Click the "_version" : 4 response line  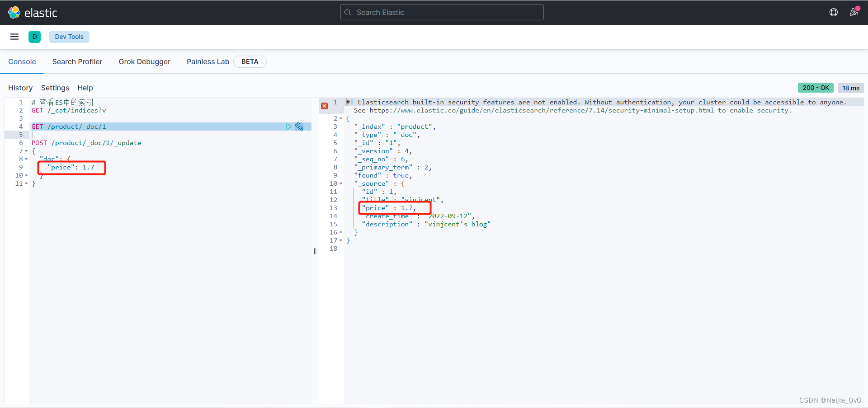tap(383, 151)
